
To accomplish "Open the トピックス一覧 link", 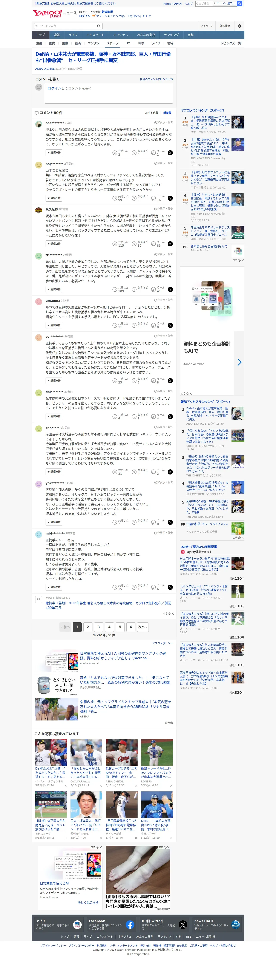I will 230,43.
